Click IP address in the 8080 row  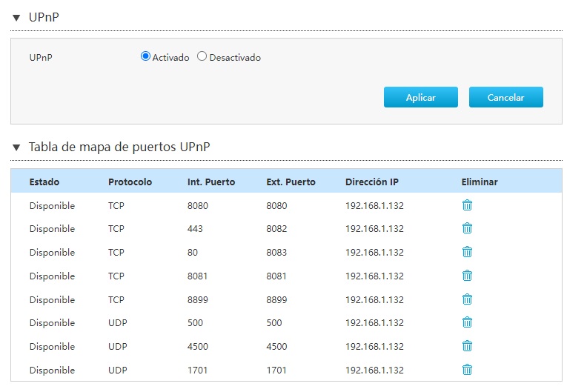[374, 205]
